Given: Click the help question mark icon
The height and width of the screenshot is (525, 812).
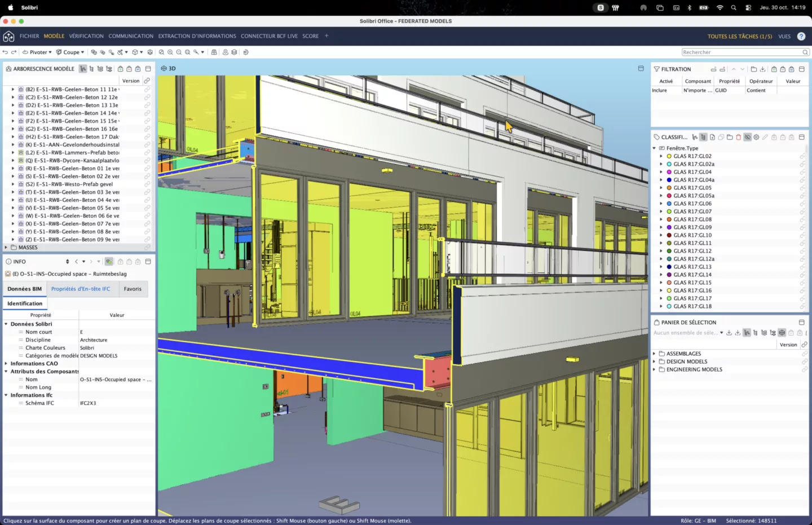Looking at the screenshot, I should tap(801, 36).
